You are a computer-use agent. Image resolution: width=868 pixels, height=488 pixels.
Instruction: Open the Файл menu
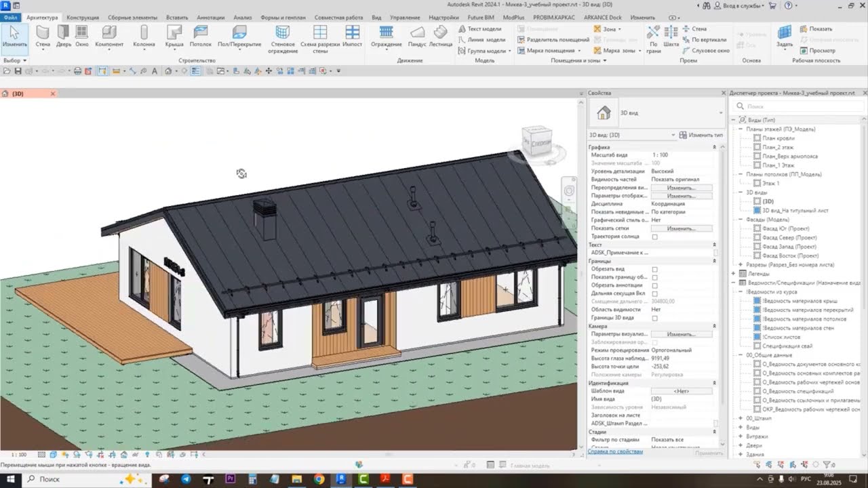(x=10, y=17)
